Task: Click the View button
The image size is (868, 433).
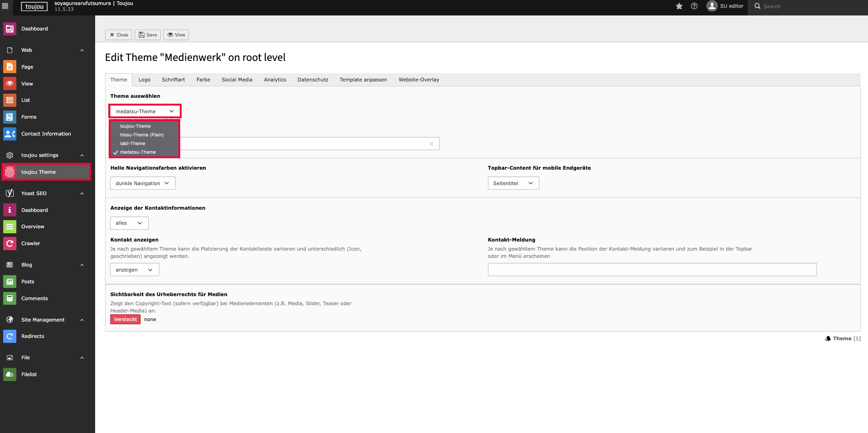Action: [176, 35]
